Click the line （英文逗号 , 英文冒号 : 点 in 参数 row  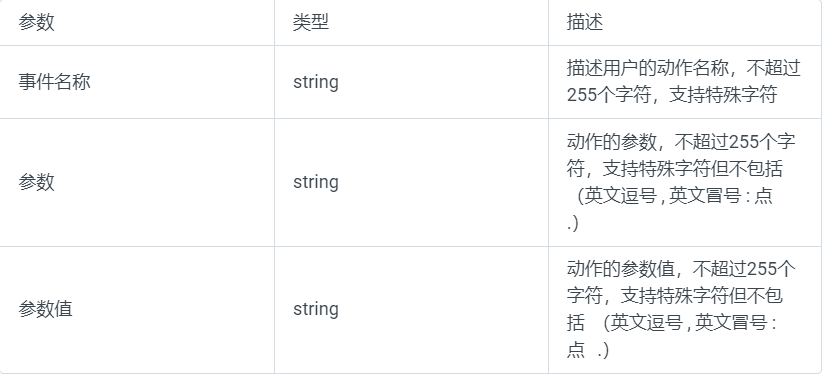(x=676, y=196)
